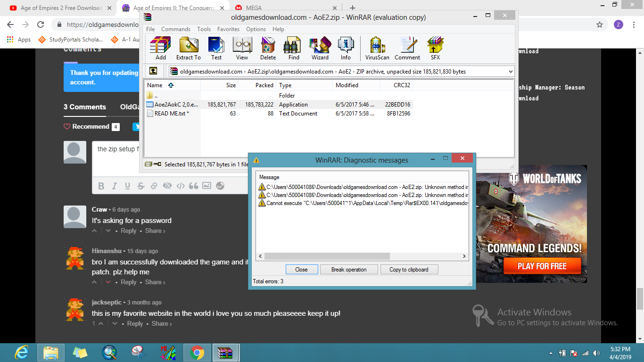Select READ ME.txt file row
This screenshot has width=644, height=362.
pos(278,114)
